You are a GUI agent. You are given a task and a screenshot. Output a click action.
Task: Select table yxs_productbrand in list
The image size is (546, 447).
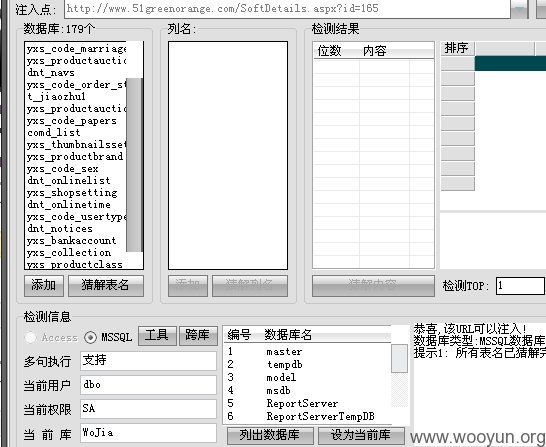[75, 157]
